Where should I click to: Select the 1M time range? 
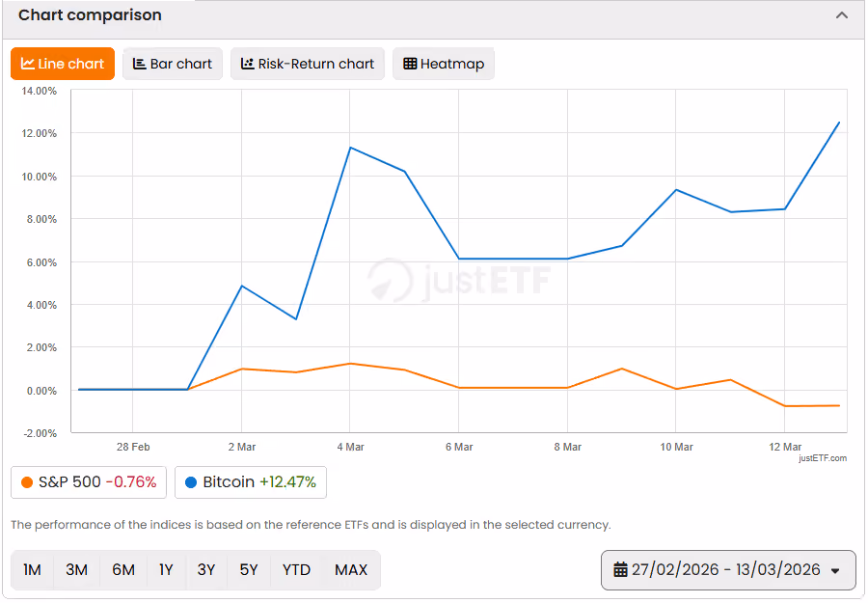[x=32, y=570]
